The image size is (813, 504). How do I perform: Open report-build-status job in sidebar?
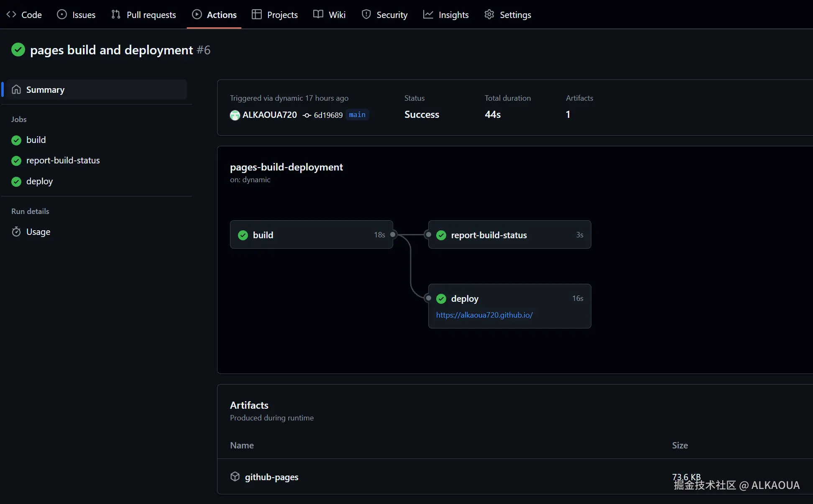[63, 160]
